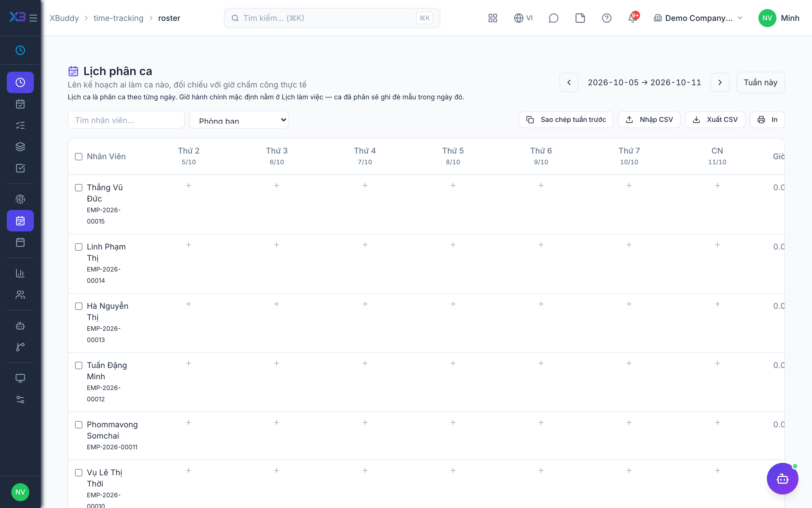The height and width of the screenshot is (508, 812).
Task: Switch language via the globe VI icon
Action: click(x=523, y=18)
